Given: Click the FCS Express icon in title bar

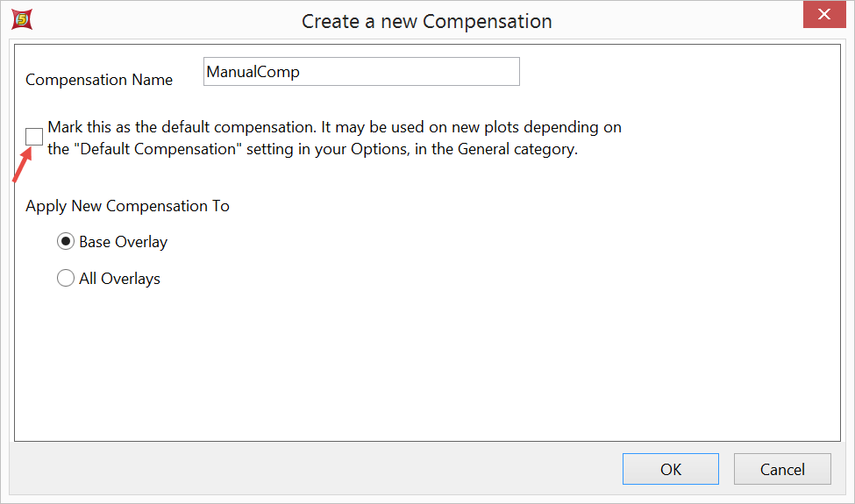Looking at the screenshot, I should 23,19.
